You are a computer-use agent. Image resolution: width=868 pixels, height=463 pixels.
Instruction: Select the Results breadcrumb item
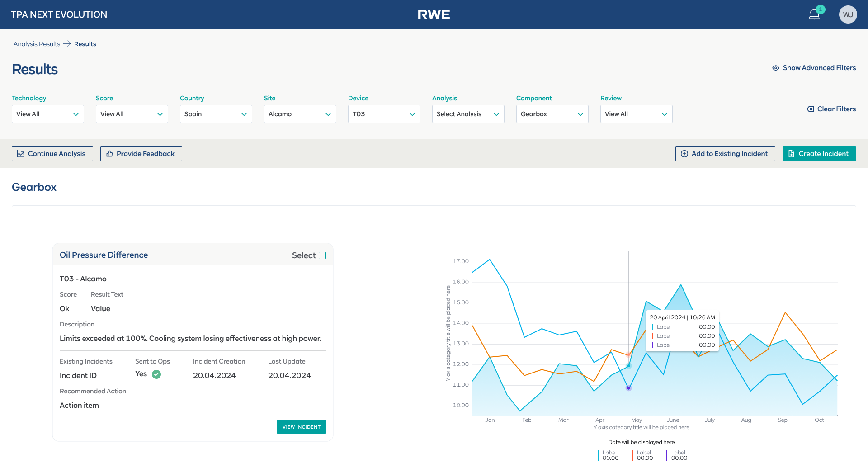click(85, 44)
